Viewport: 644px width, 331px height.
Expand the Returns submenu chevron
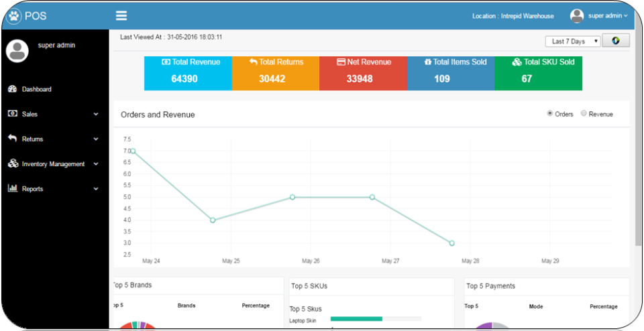pos(96,139)
